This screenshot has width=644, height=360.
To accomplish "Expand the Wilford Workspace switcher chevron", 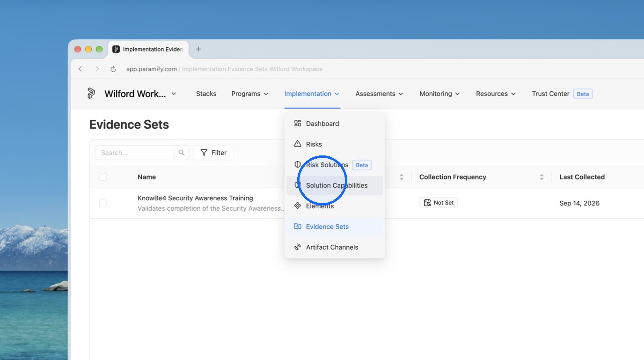I will tap(174, 94).
